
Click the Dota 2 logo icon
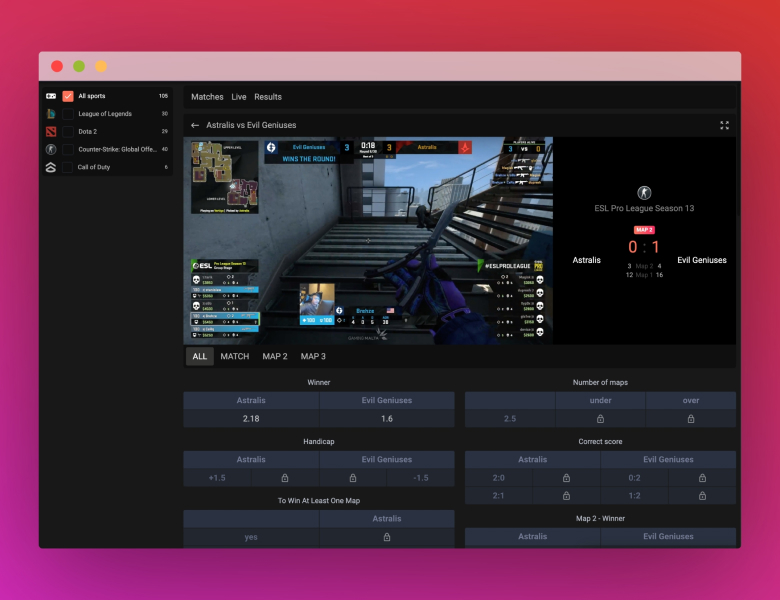tap(51, 132)
